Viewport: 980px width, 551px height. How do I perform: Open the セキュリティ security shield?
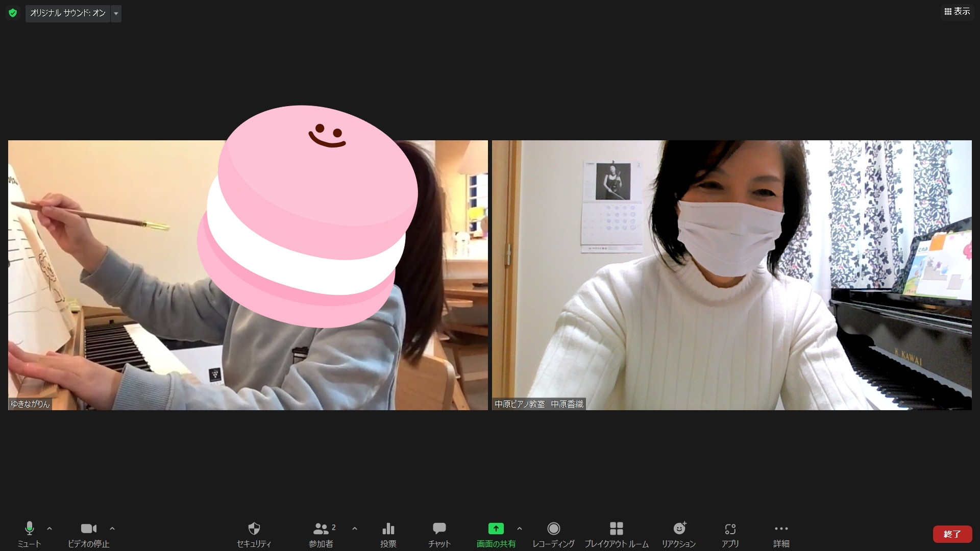click(254, 534)
